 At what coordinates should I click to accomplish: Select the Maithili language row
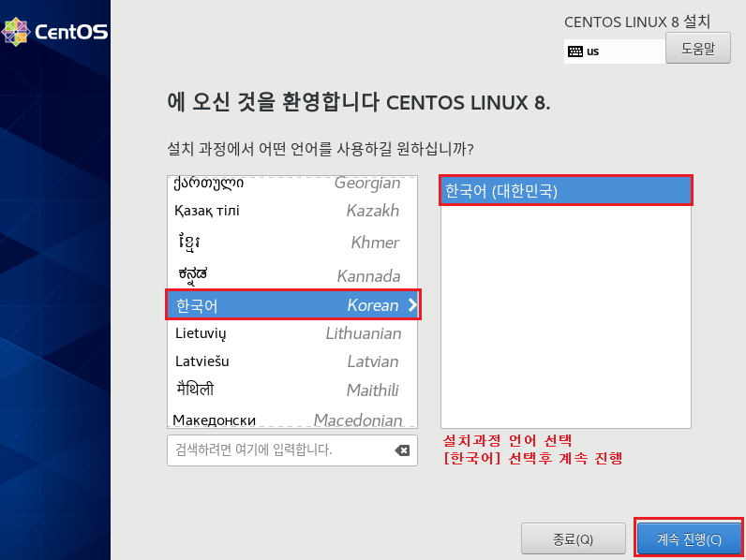tap(292, 390)
